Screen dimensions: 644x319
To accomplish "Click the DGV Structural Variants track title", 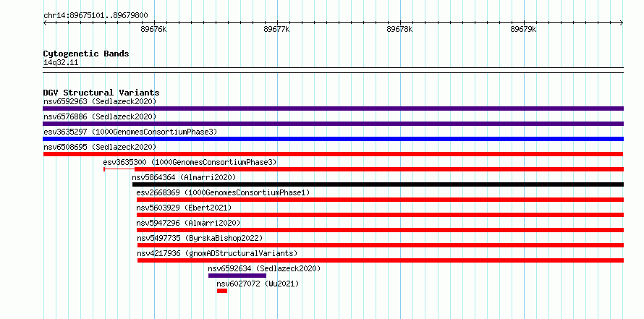I will tap(101, 93).
